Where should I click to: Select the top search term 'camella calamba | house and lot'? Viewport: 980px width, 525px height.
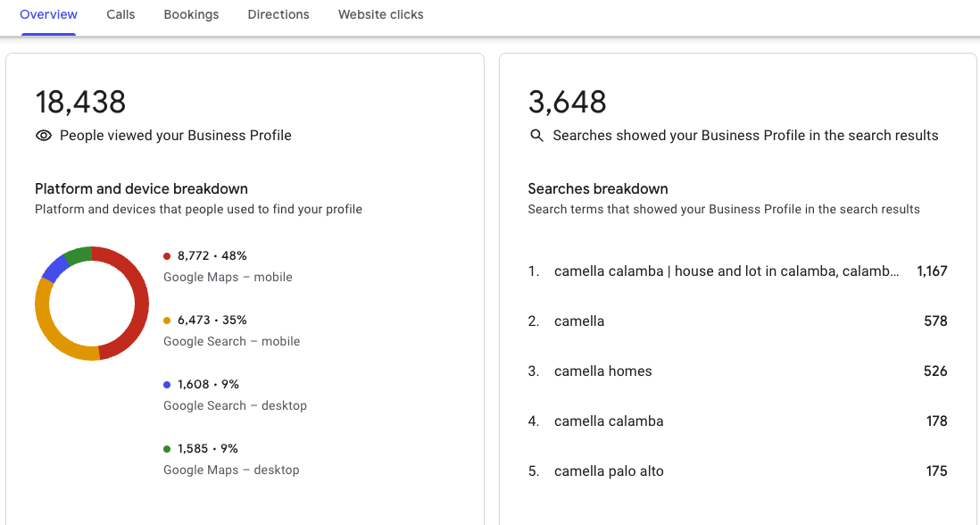(726, 271)
